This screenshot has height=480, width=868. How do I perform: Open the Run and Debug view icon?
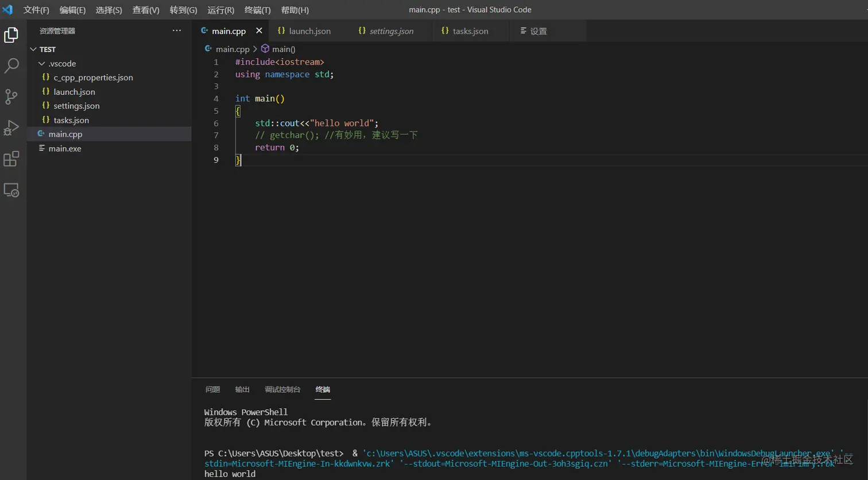tap(12, 127)
